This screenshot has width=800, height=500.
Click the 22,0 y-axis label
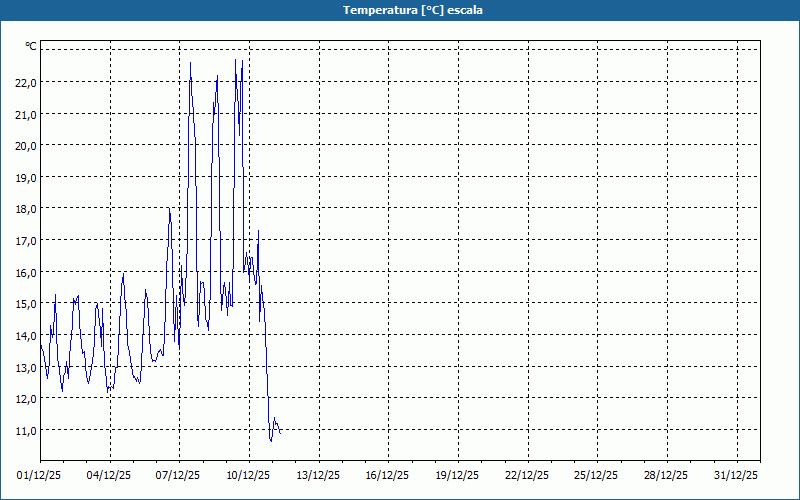[26, 82]
